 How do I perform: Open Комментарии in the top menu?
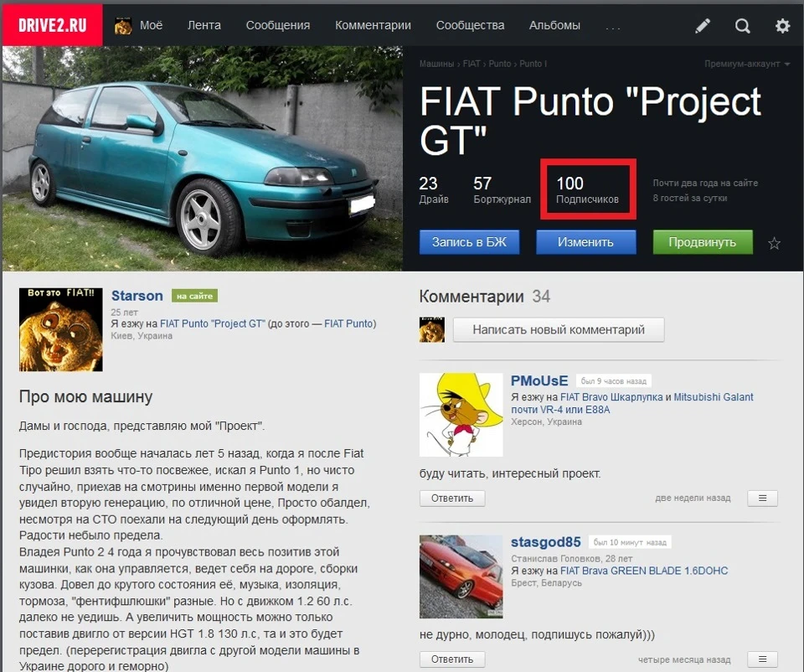point(373,25)
